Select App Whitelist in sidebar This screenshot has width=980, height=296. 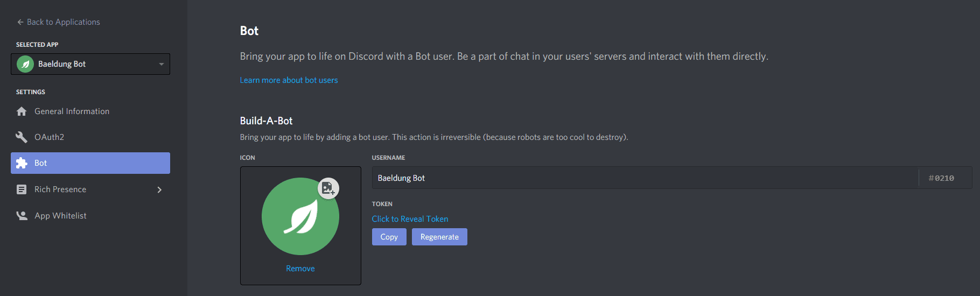(x=60, y=216)
